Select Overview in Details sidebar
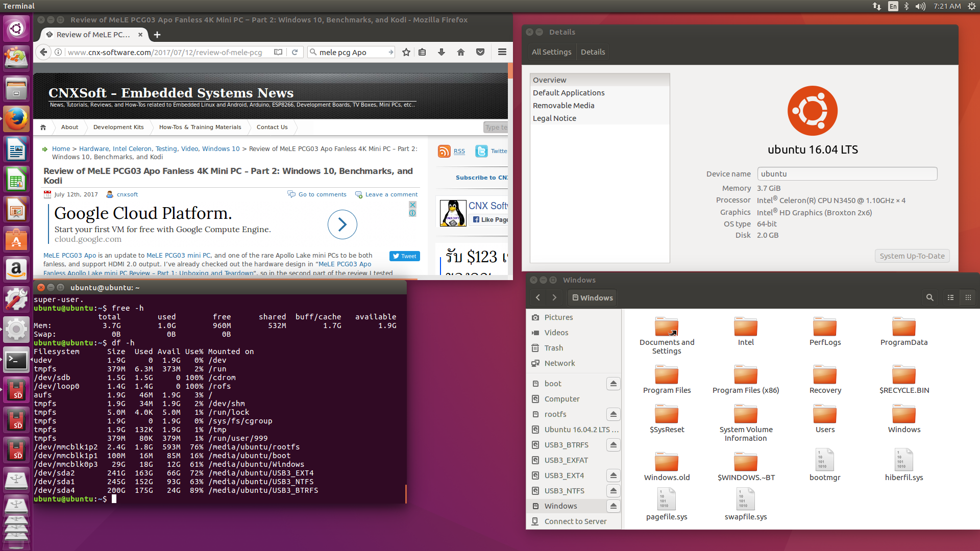Image resolution: width=980 pixels, height=551 pixels. pyautogui.click(x=600, y=80)
